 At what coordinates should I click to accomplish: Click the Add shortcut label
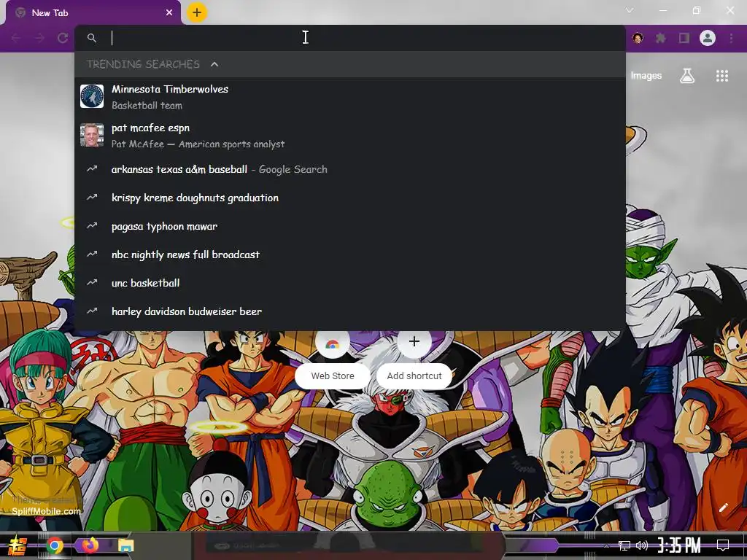point(414,376)
